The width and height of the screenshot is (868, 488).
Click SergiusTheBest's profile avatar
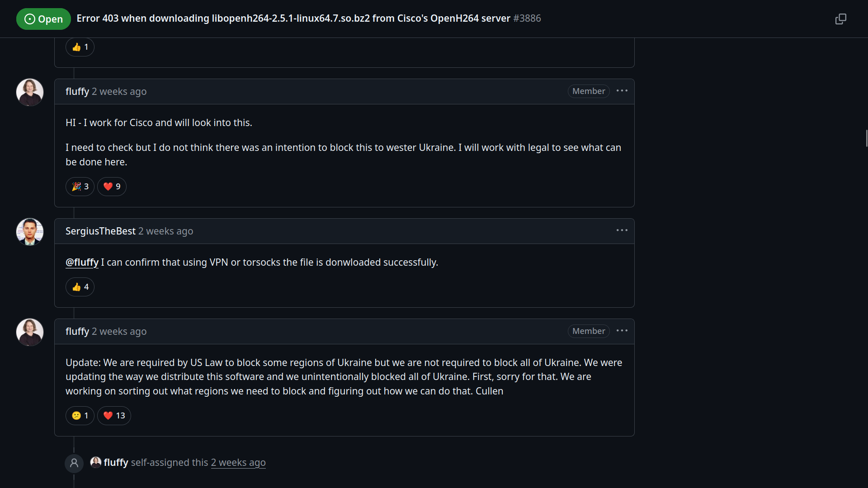point(30,232)
